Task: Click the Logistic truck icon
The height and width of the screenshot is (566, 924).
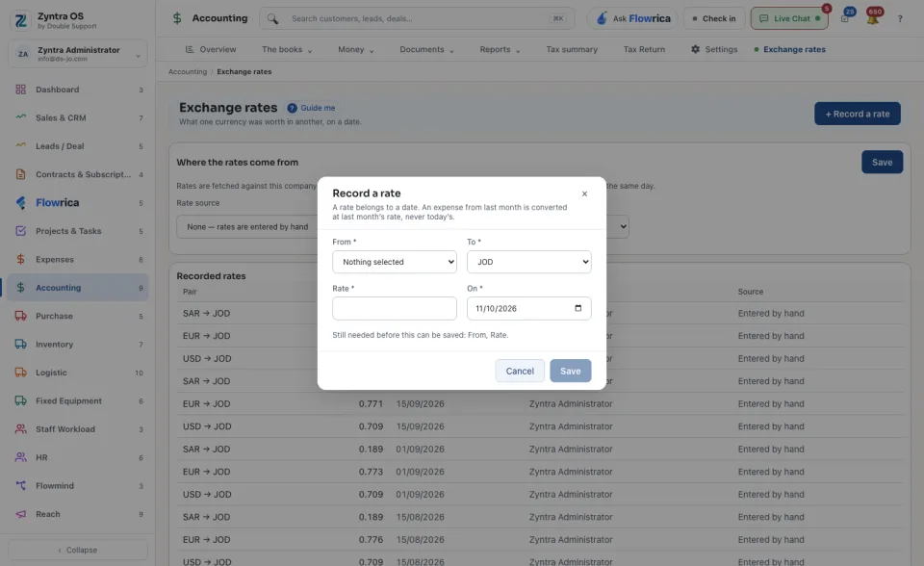Action: tap(20, 372)
